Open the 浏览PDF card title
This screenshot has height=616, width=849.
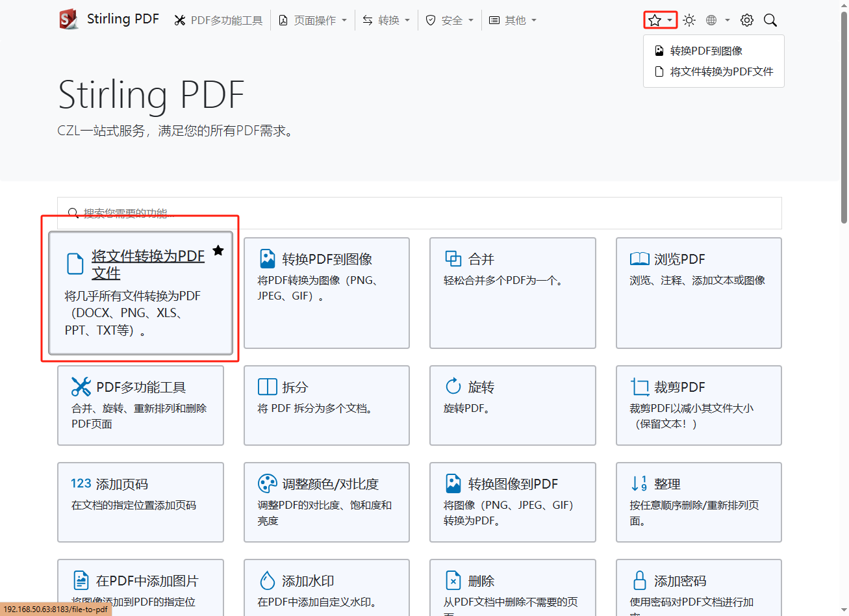(x=679, y=259)
